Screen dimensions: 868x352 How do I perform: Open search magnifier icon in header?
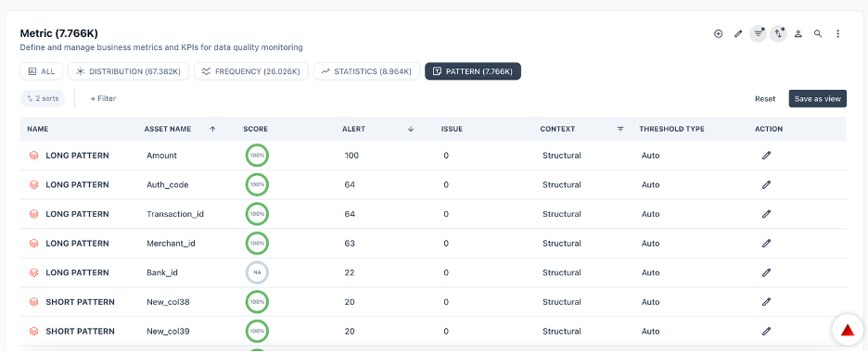coord(818,33)
